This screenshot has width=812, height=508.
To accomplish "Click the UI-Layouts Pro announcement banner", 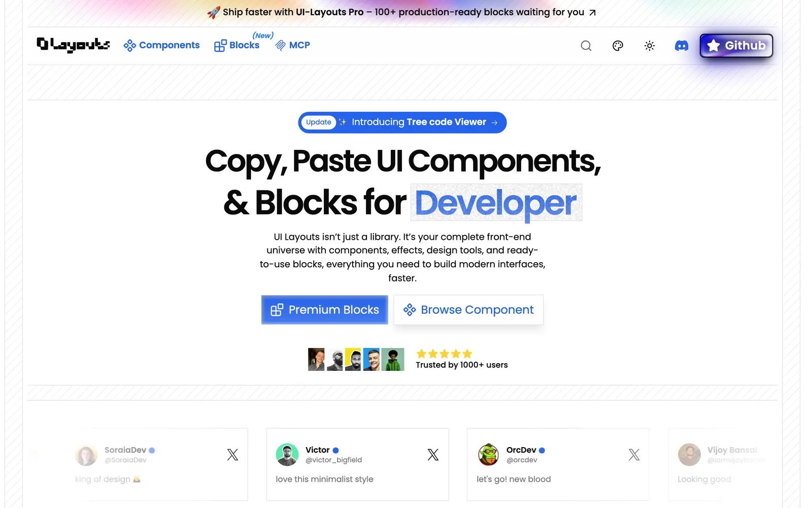I will click(x=402, y=12).
